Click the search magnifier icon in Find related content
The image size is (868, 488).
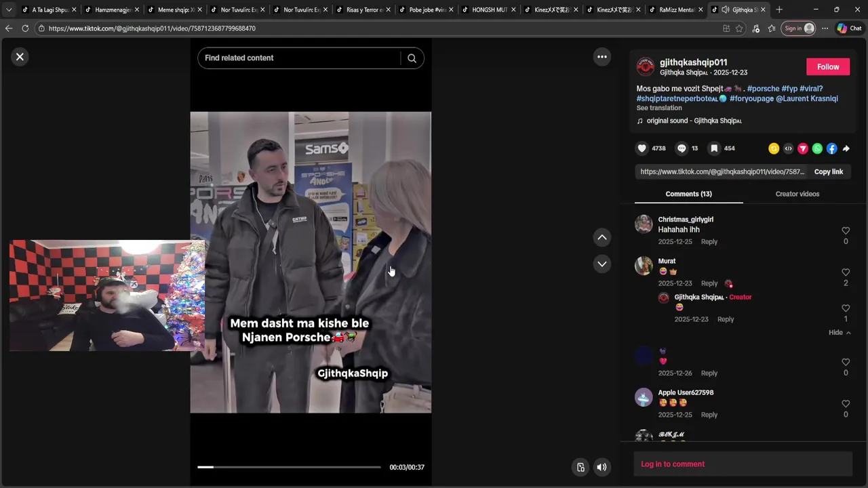tap(412, 58)
